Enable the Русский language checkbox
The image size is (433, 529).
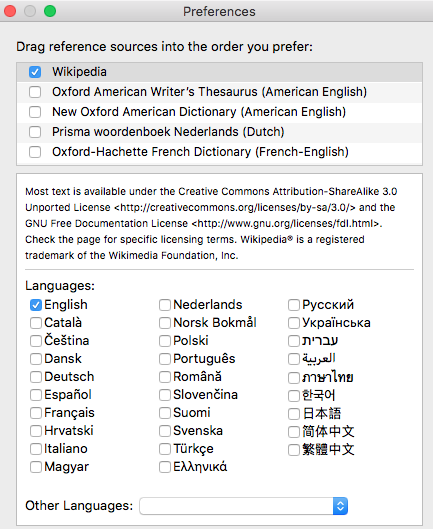(x=294, y=305)
